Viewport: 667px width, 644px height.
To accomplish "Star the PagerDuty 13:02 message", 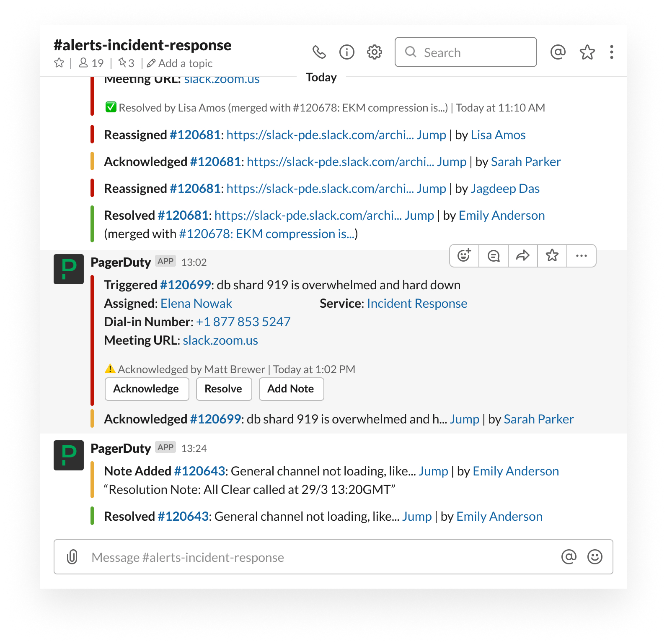I will pos(552,255).
